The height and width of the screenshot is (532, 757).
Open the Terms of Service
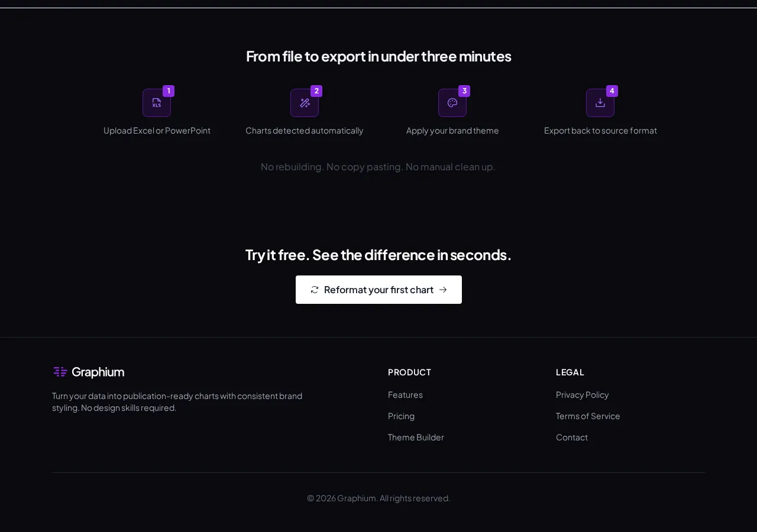coord(588,416)
